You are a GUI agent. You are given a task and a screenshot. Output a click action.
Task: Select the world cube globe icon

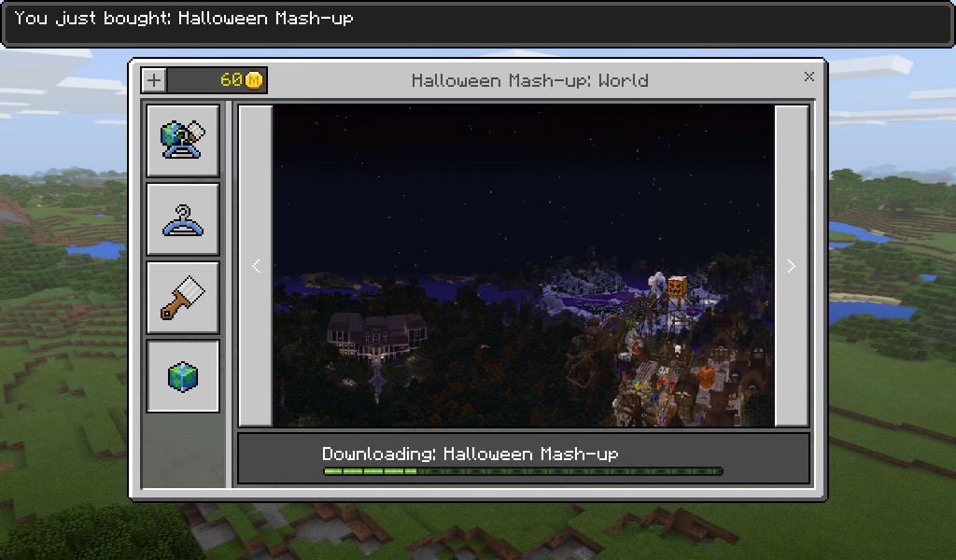coord(183,376)
